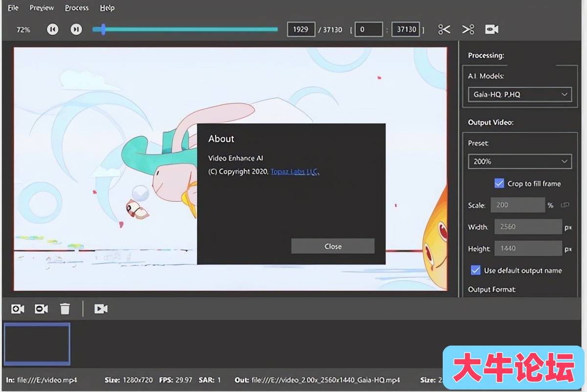Open the Preset dropdown showing 200%
Screen dimensions: 587x392
pos(519,161)
